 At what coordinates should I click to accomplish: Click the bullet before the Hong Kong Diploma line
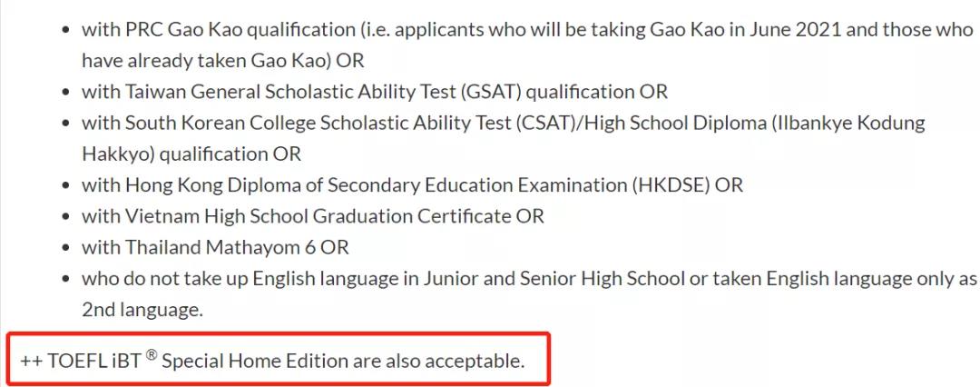66,186
